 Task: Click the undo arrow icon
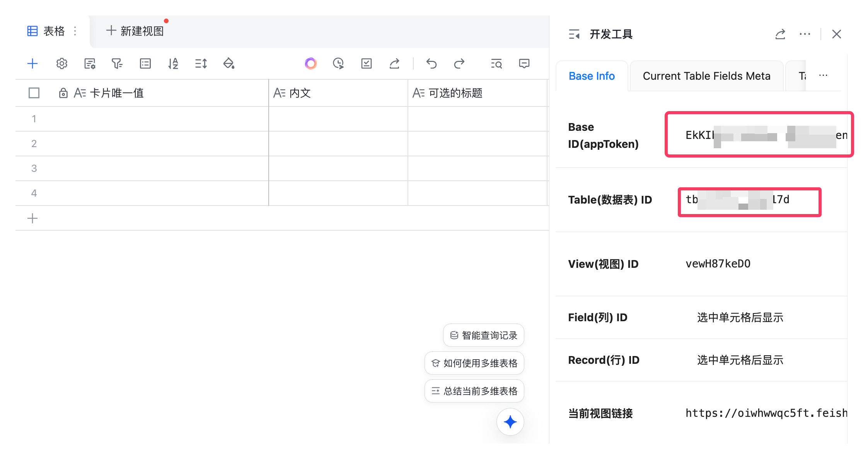point(431,63)
